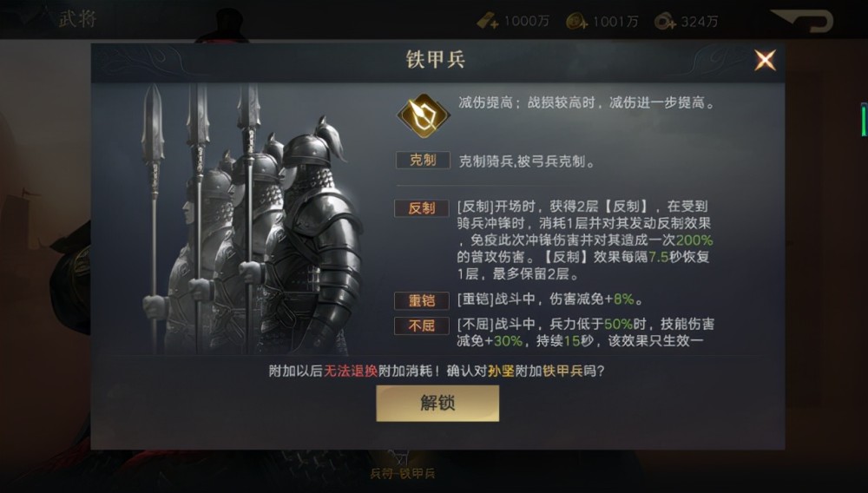Select the 克制 tag label
Screen dimensions: 868x493
(x=423, y=161)
